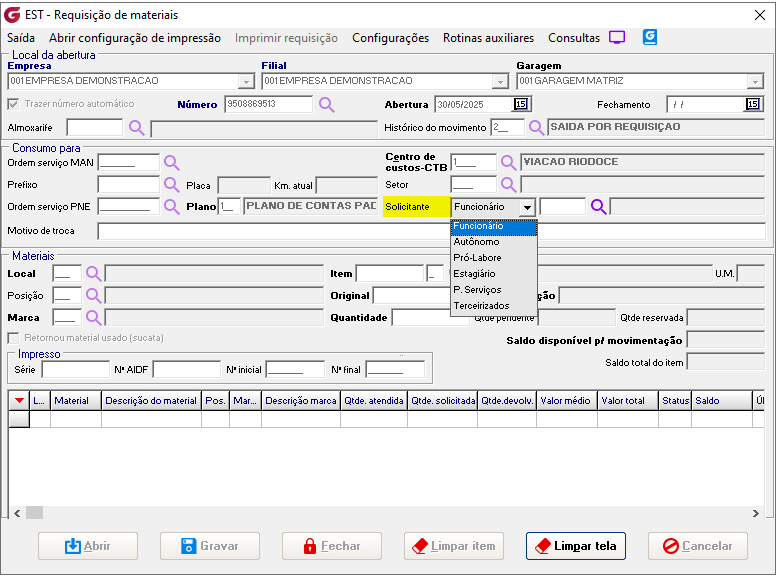776x576 pixels.
Task: Open Configurações menu
Action: 390,38
